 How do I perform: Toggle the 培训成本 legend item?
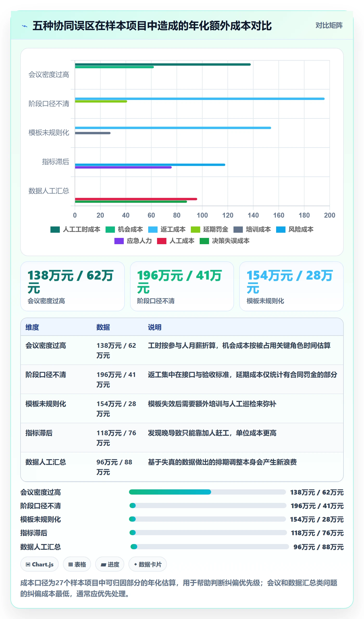tap(252, 229)
